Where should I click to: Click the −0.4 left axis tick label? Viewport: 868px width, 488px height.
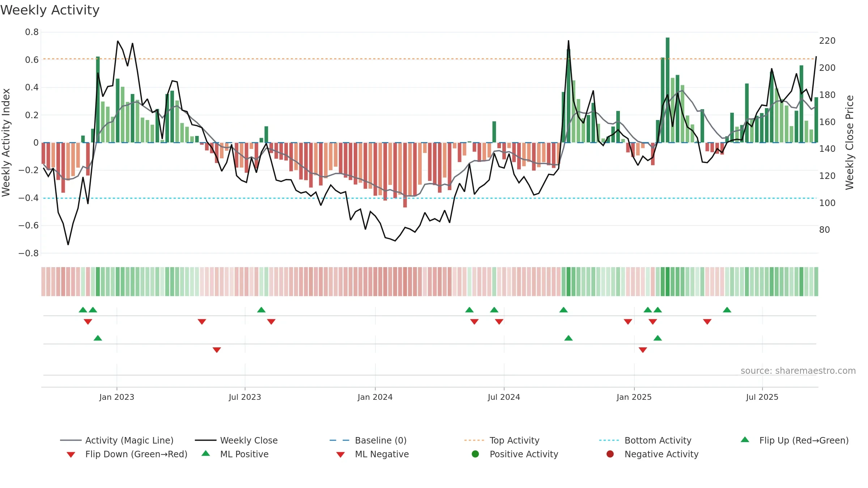[29, 198]
